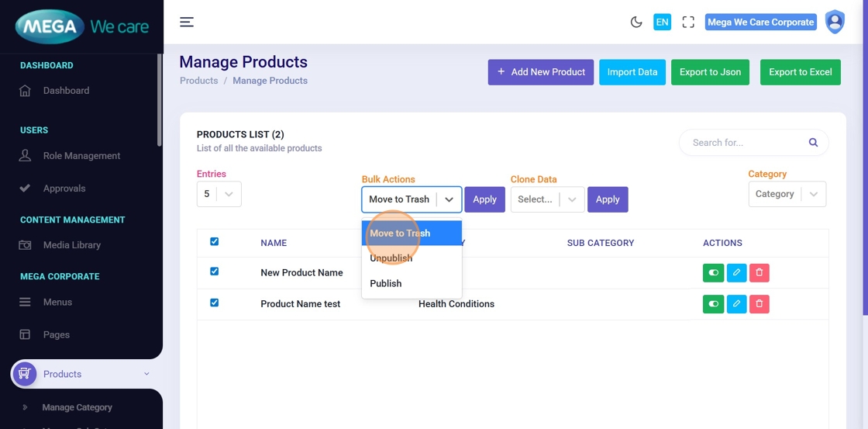The image size is (868, 429).
Task: Edit the New Product Name row
Action: click(736, 272)
